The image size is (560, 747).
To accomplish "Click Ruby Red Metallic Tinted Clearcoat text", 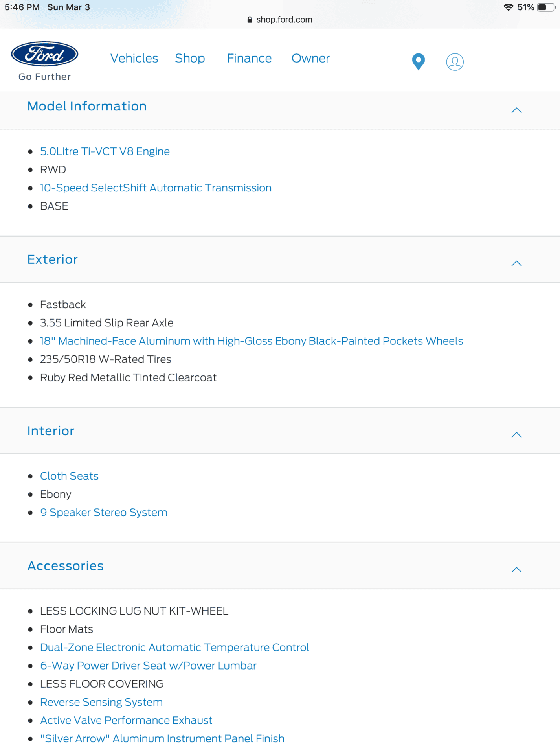I will pyautogui.click(x=128, y=377).
